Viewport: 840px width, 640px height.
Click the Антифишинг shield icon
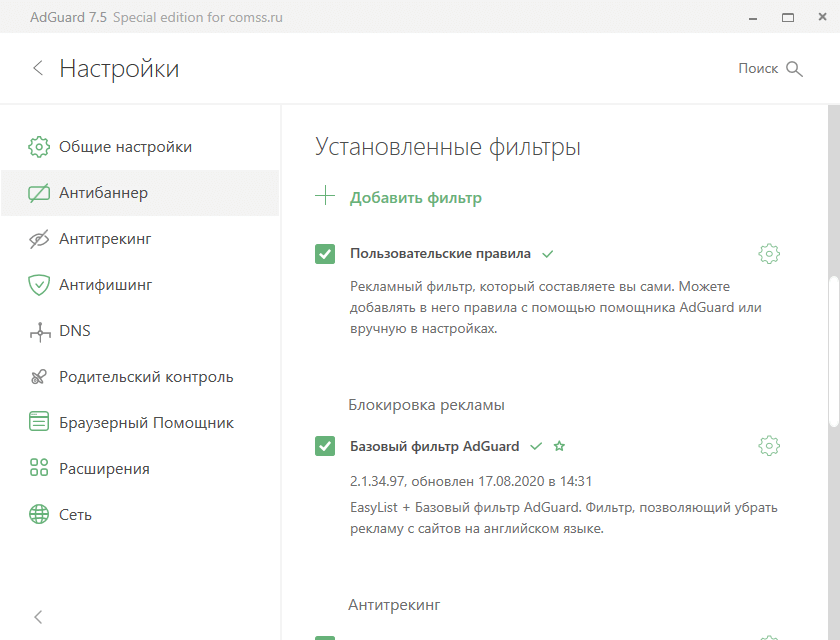[39, 285]
